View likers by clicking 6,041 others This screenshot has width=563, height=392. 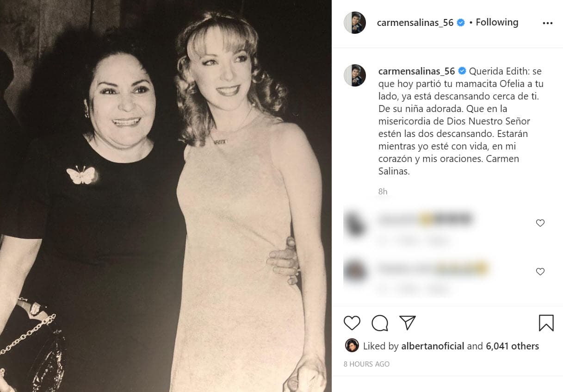pos(514,346)
